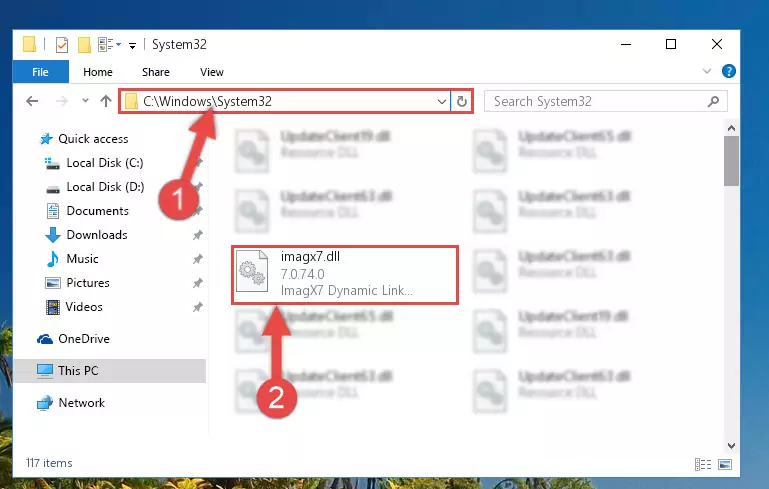Click the address bar path C:\Windows\System32
769x489 pixels.
point(207,102)
